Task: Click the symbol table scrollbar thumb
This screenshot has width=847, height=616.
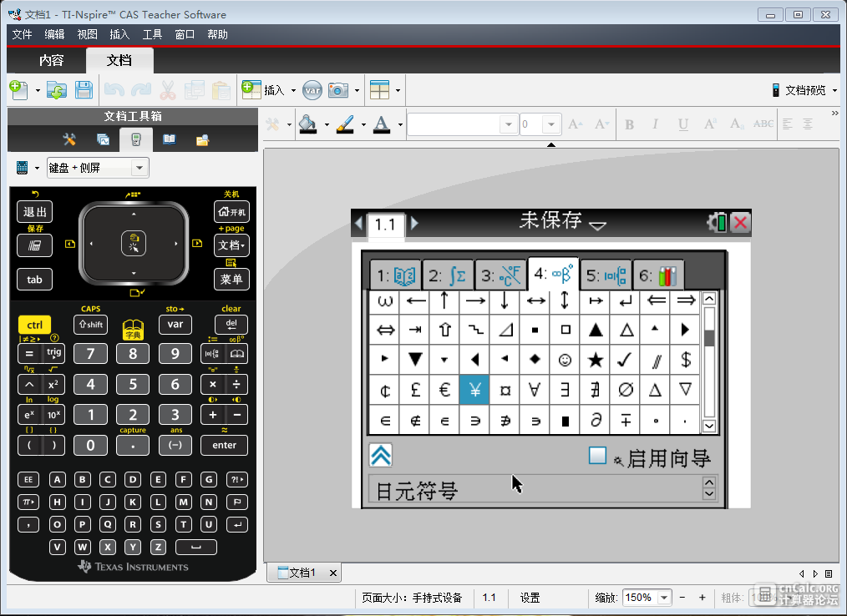Action: click(x=709, y=339)
